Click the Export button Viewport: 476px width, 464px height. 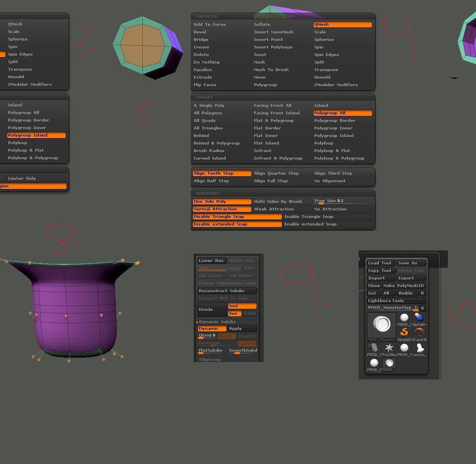coord(411,278)
